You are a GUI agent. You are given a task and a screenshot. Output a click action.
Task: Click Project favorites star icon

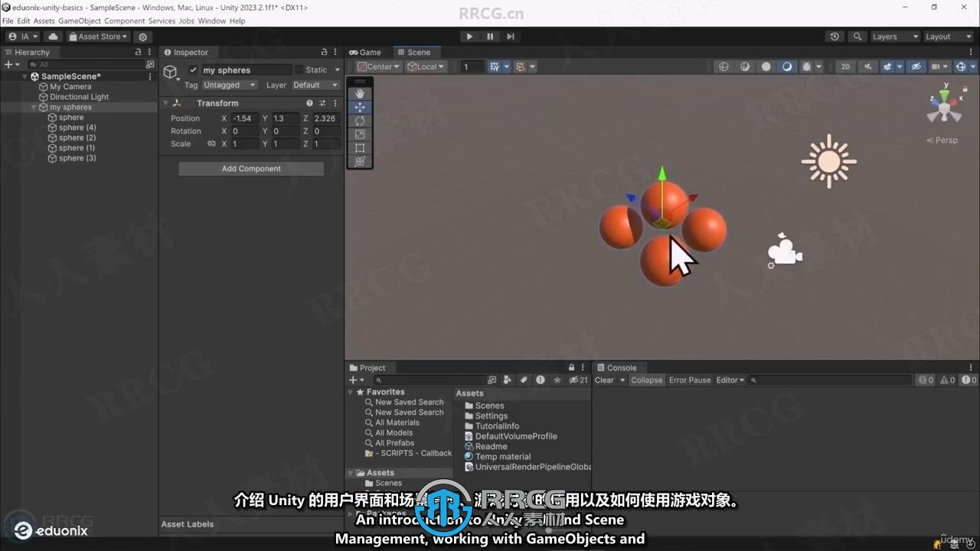coord(557,380)
